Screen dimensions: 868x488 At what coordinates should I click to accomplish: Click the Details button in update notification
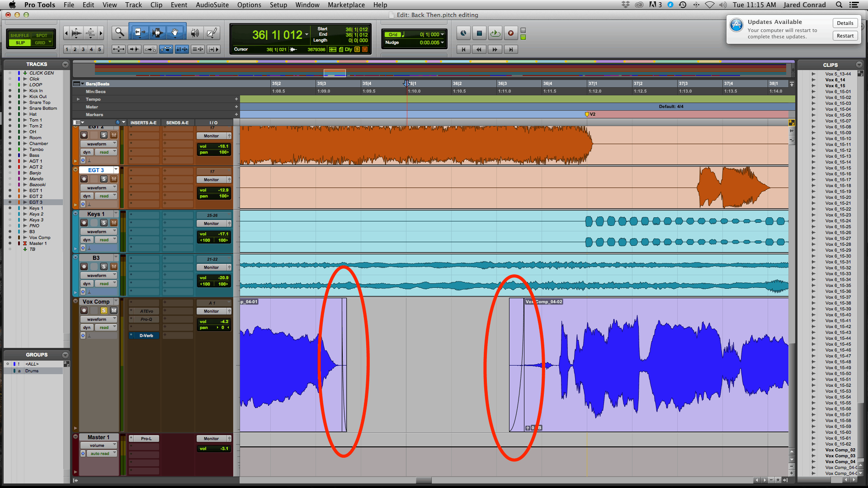[x=845, y=23]
